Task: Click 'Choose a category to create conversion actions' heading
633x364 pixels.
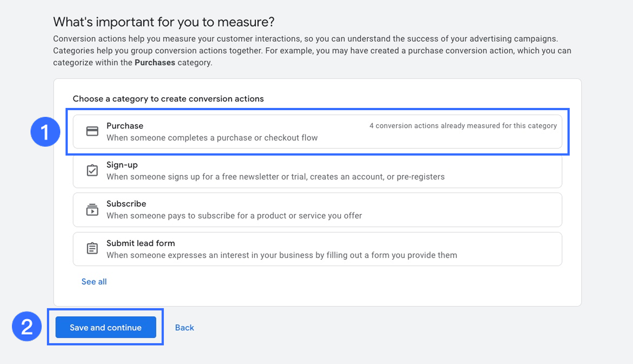Action: (x=168, y=99)
